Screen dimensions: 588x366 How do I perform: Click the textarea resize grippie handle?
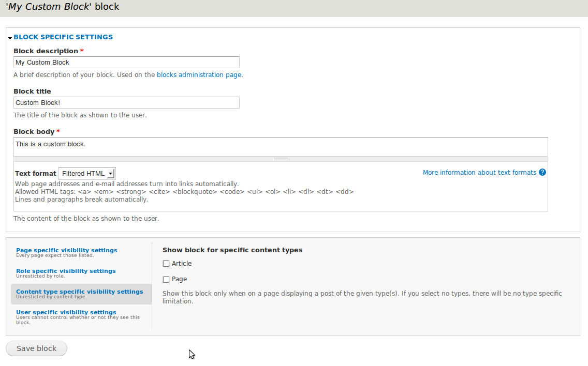tap(281, 159)
